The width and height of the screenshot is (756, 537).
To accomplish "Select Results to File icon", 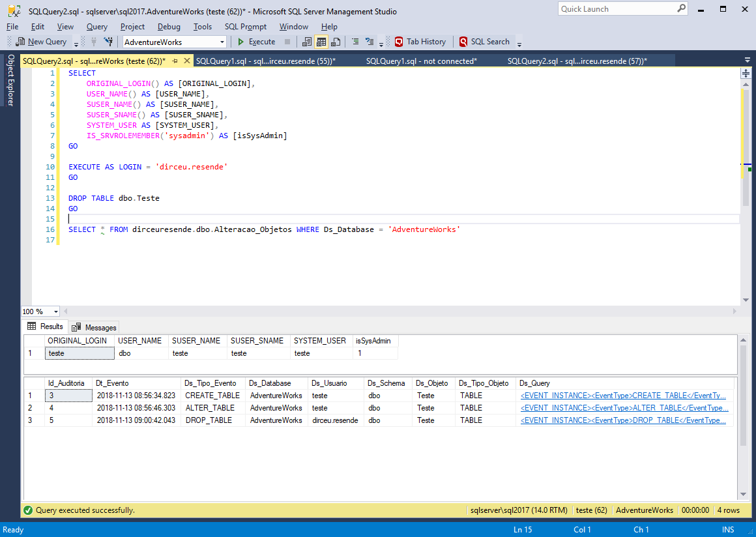I will pyautogui.click(x=336, y=42).
